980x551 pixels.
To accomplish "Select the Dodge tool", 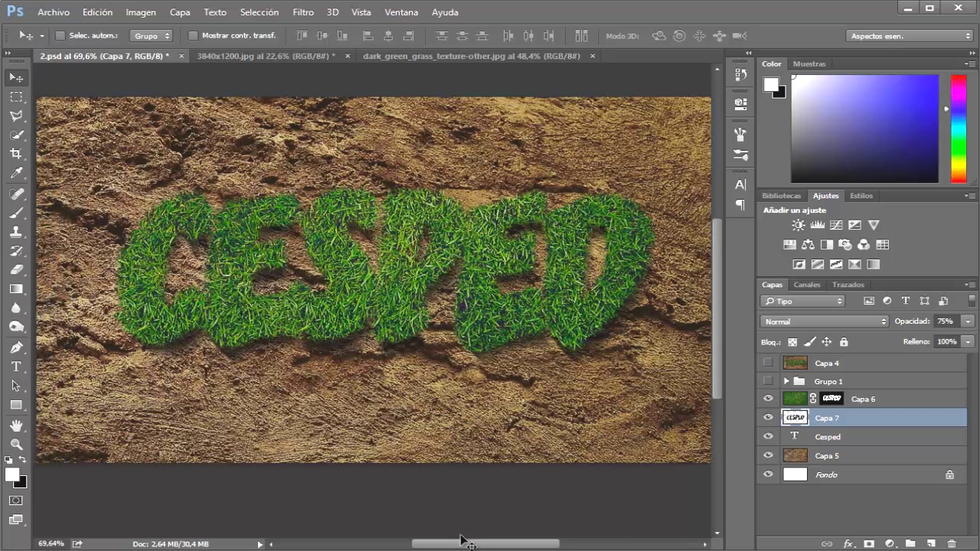I will (16, 328).
